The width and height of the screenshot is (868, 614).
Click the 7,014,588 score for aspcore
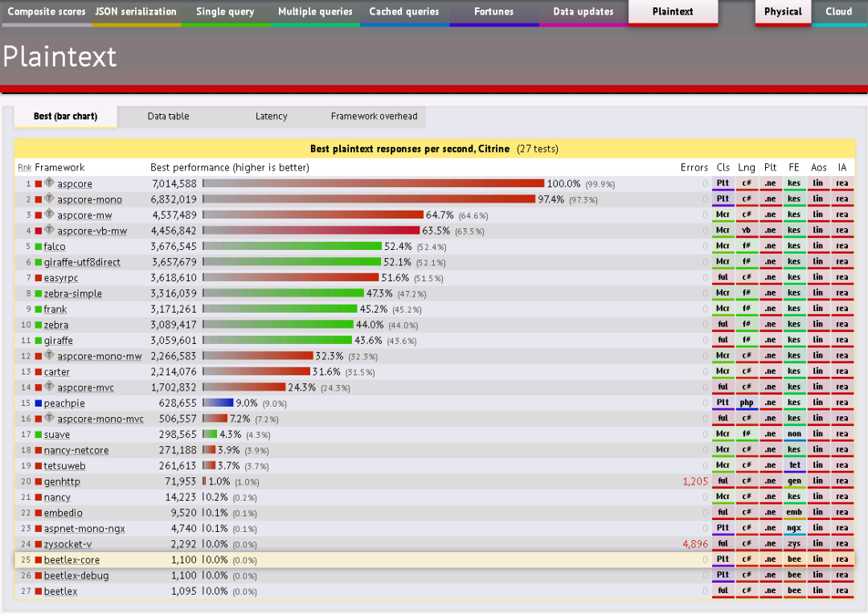pyautogui.click(x=174, y=184)
